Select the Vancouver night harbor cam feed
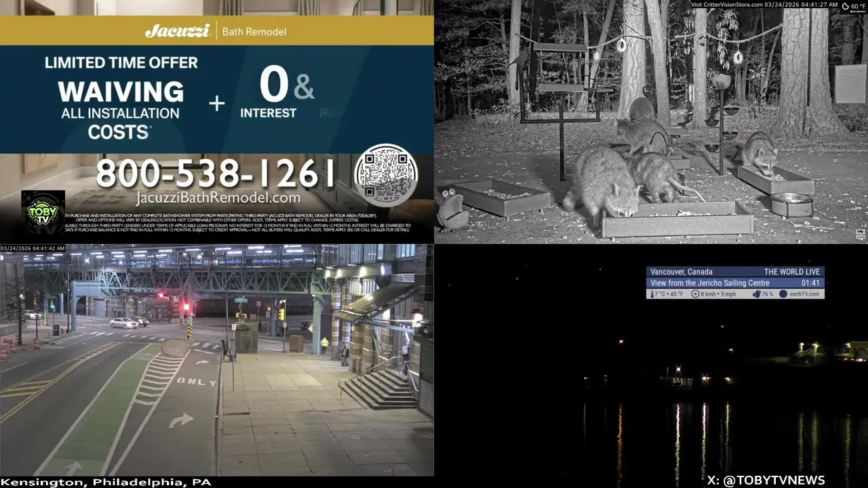Viewport: 868px width, 488px height. coord(651,366)
